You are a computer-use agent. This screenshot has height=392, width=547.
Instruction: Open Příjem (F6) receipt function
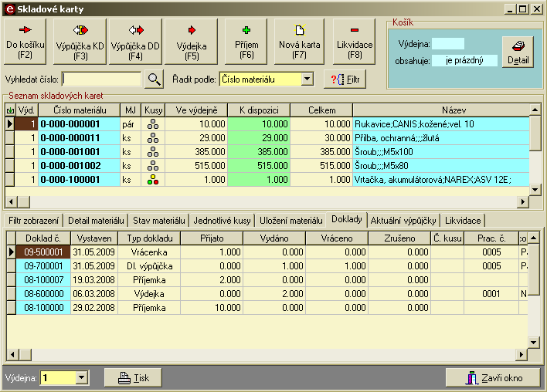(246, 42)
